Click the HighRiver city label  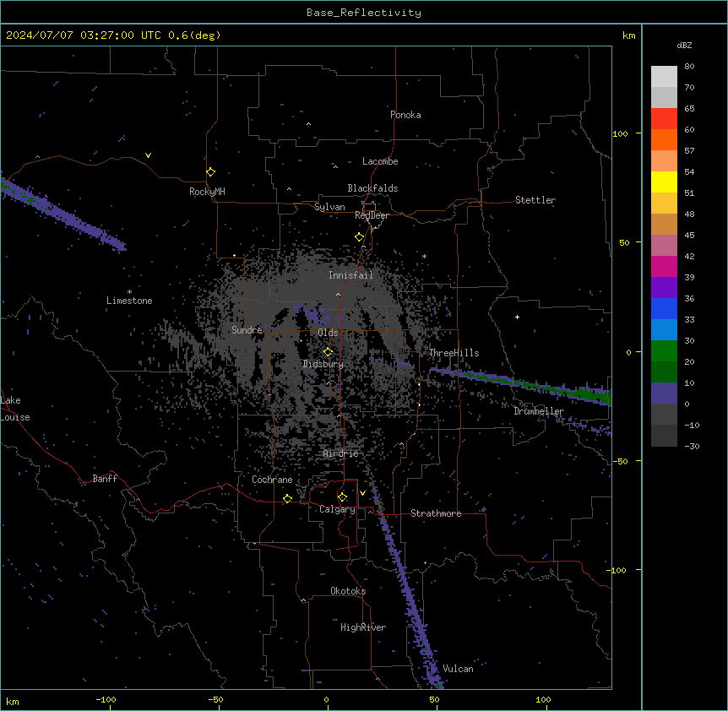tap(363, 627)
